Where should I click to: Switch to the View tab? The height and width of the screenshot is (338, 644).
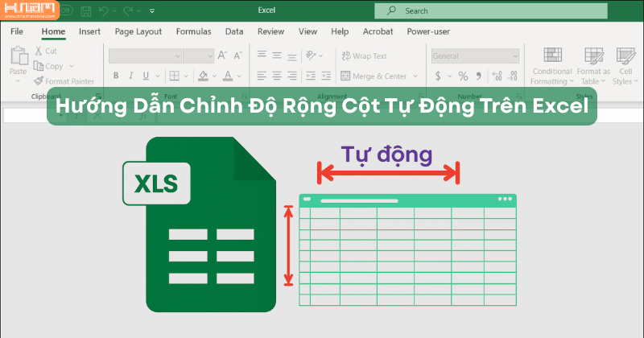point(308,31)
